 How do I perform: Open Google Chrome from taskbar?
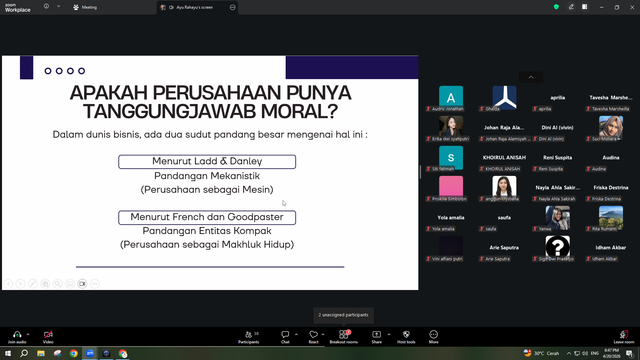pyautogui.click(x=73, y=353)
